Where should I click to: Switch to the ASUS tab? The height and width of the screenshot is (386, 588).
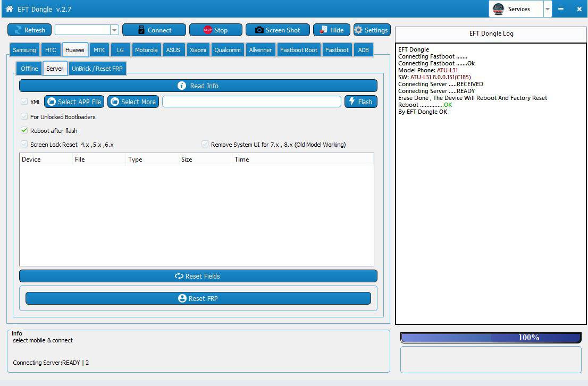pos(173,50)
